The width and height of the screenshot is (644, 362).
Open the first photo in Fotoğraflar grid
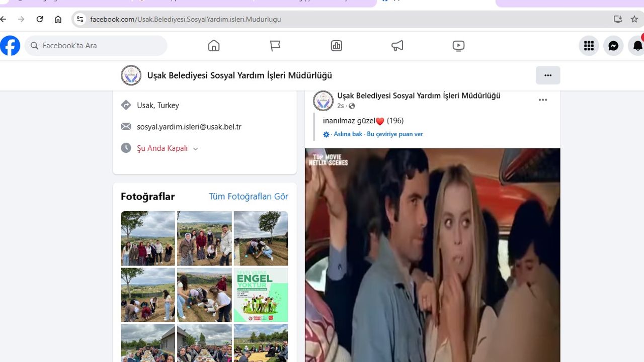(x=148, y=238)
